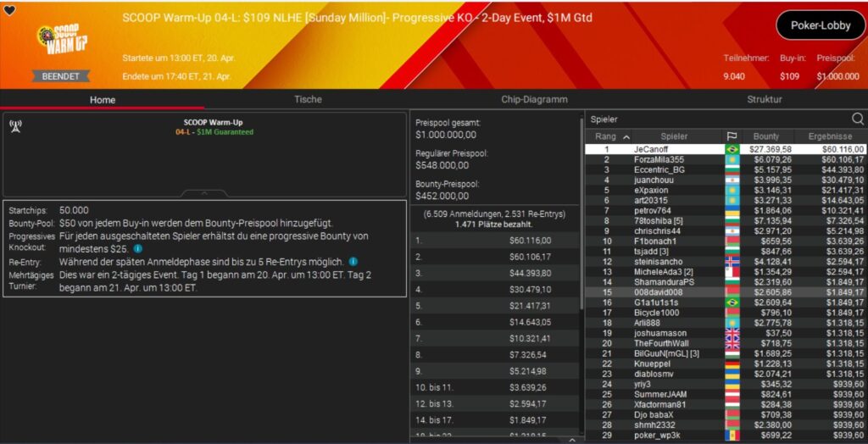Click payout row 14. bis 17.

[x=494, y=419]
